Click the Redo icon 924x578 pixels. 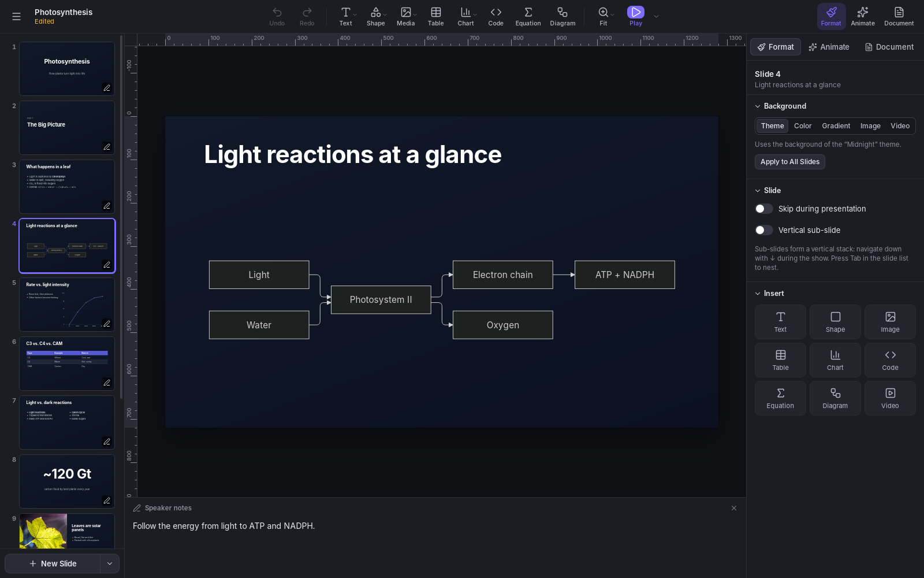(x=307, y=16)
